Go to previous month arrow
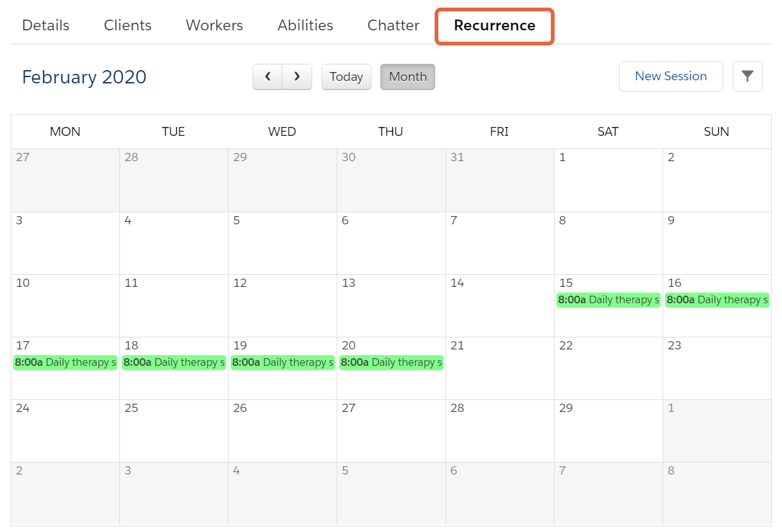 (268, 76)
